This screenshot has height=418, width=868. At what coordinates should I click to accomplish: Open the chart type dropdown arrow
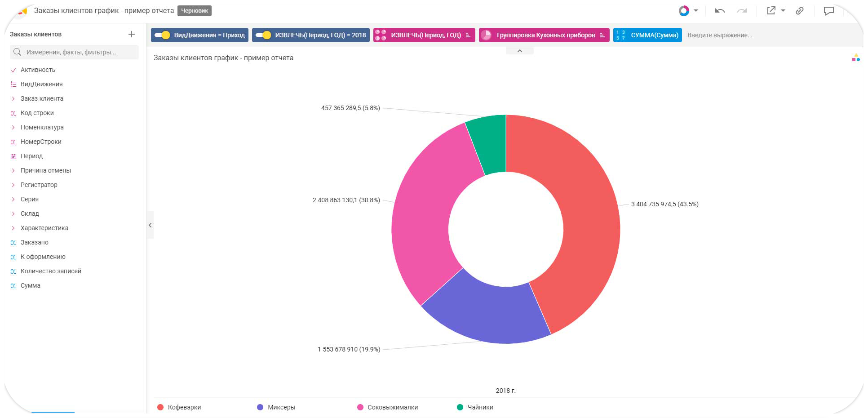click(696, 11)
